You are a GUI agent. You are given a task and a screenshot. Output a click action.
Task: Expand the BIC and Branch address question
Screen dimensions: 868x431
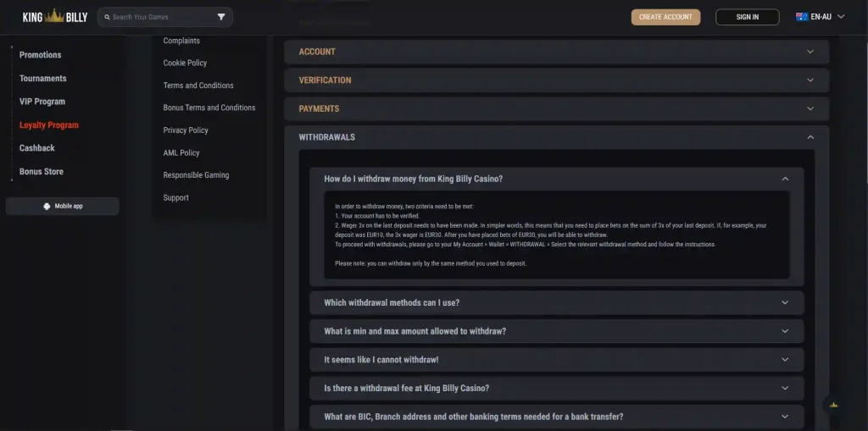point(556,417)
